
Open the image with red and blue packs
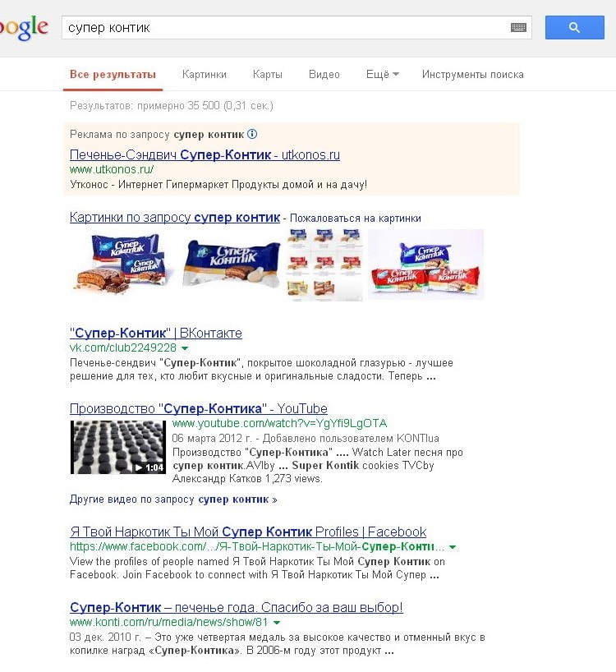pyautogui.click(x=425, y=265)
